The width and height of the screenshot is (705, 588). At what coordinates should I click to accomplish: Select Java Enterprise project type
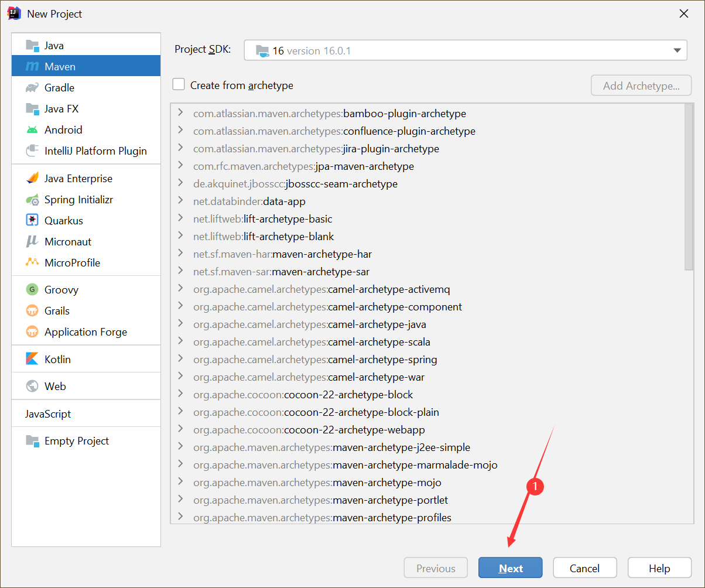click(86, 179)
